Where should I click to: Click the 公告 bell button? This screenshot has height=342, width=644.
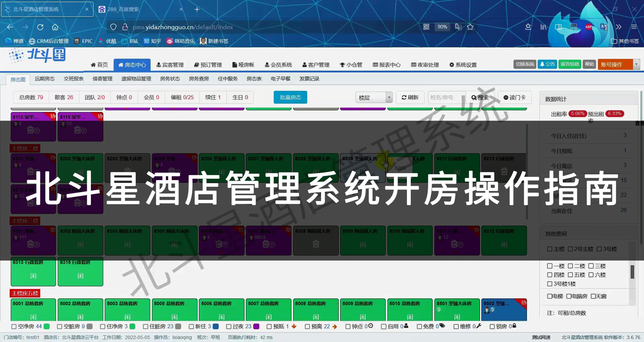tap(547, 64)
